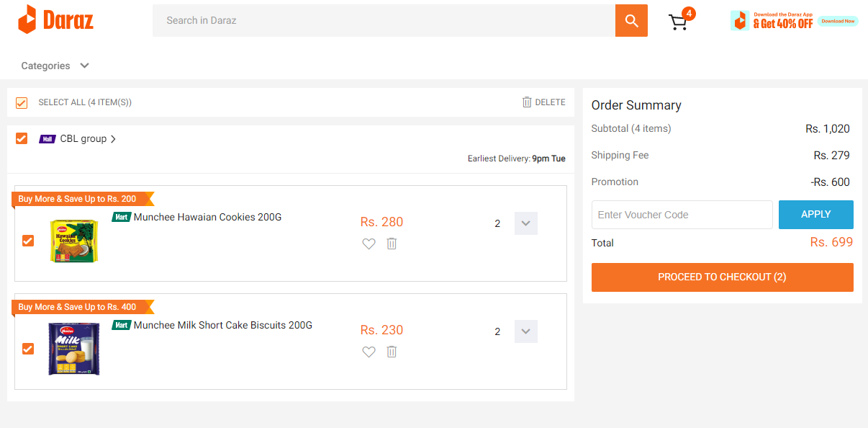Click the Rs. 280 price text
The image size is (868, 428).
381,222
